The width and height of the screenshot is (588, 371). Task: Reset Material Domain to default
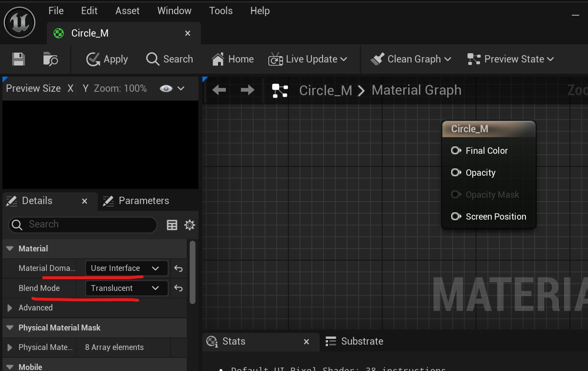pos(178,268)
